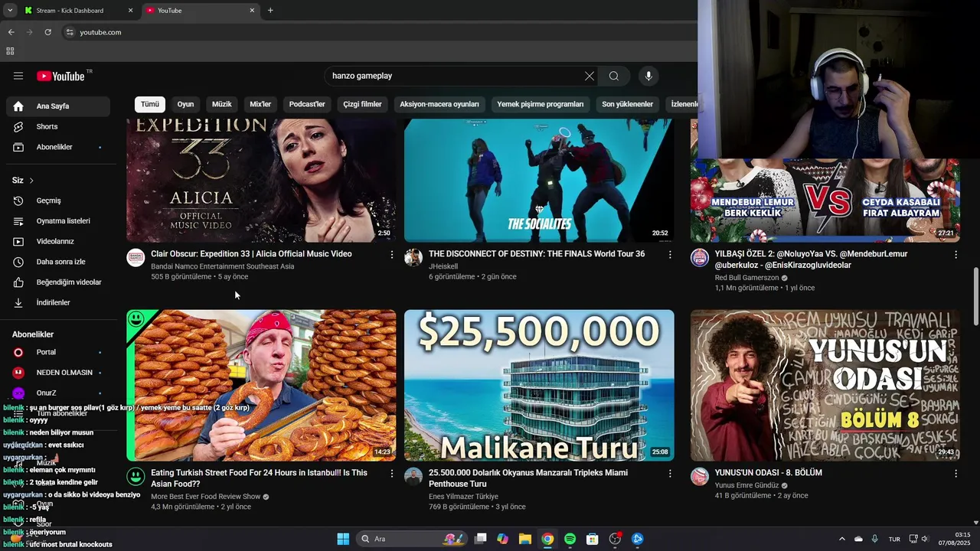This screenshot has height=551, width=980.
Task: Open Daha sonra izle list
Action: coord(58,262)
